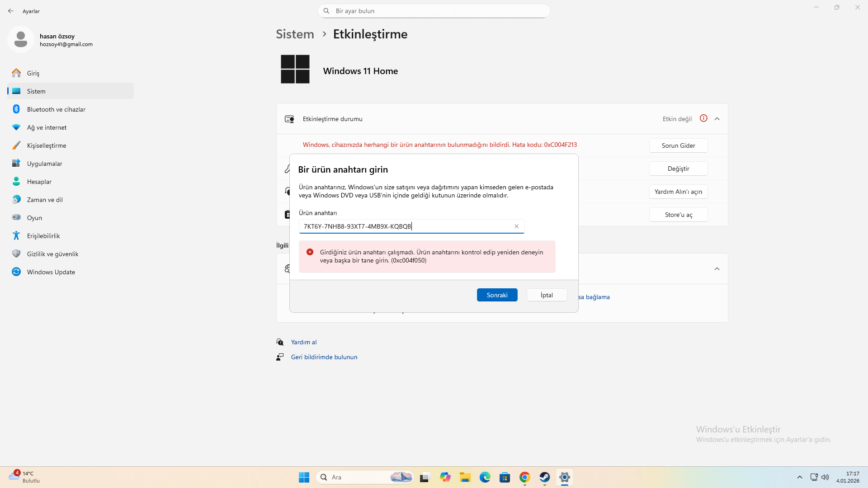
Task: Open Task View on the taskbar
Action: [x=425, y=477]
